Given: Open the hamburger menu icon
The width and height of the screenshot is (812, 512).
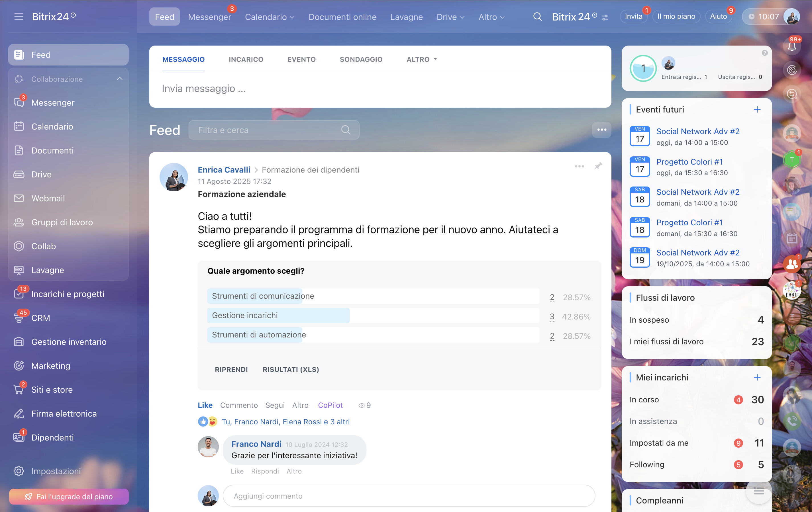Looking at the screenshot, I should (19, 17).
